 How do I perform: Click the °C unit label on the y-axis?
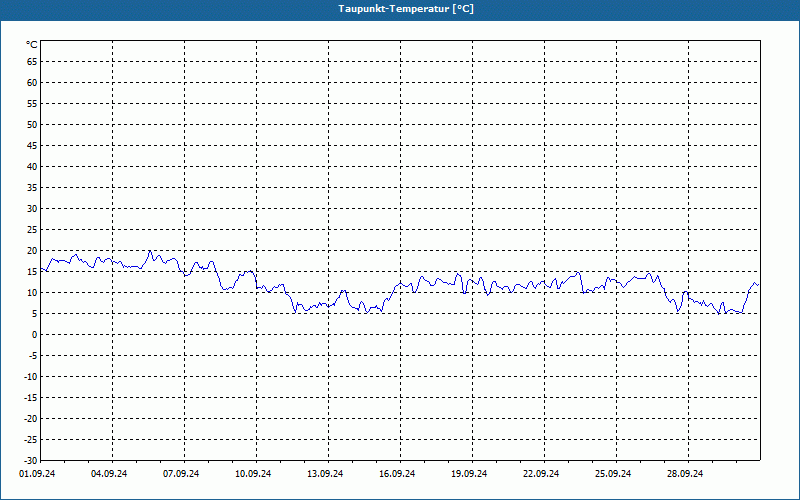(x=32, y=45)
